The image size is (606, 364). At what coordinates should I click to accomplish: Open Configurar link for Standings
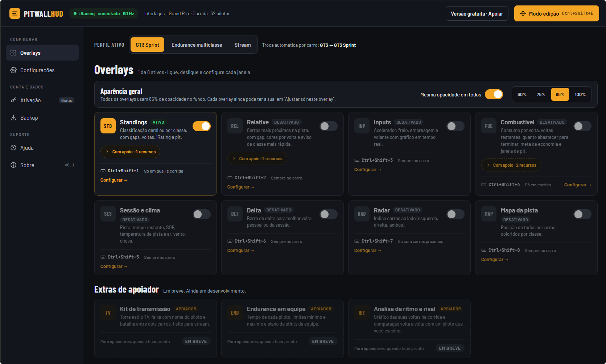[114, 180]
